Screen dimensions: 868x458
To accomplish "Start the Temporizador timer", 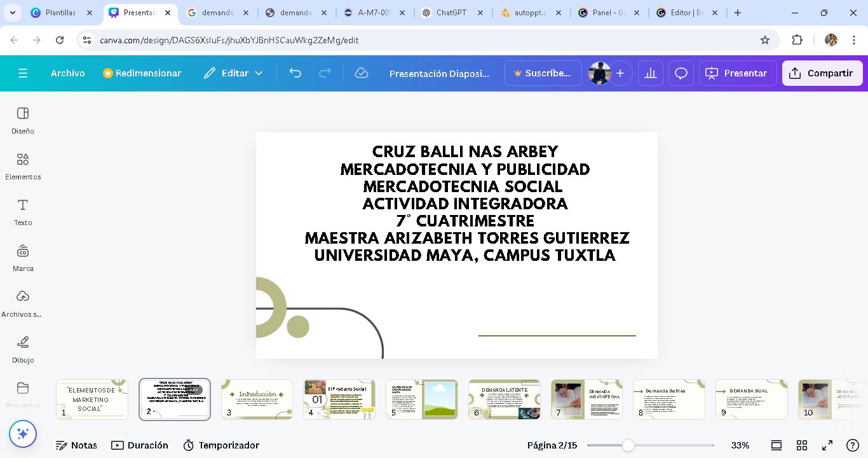I will tap(221, 445).
